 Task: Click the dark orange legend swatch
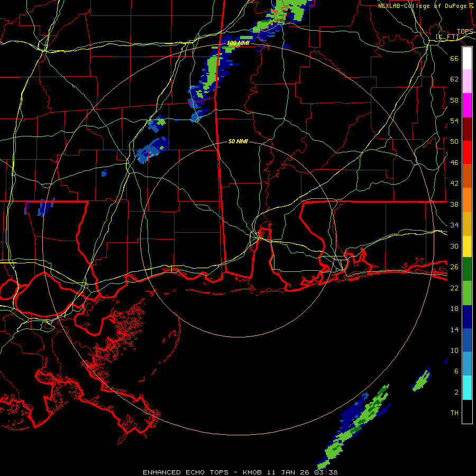pyautogui.click(x=467, y=176)
